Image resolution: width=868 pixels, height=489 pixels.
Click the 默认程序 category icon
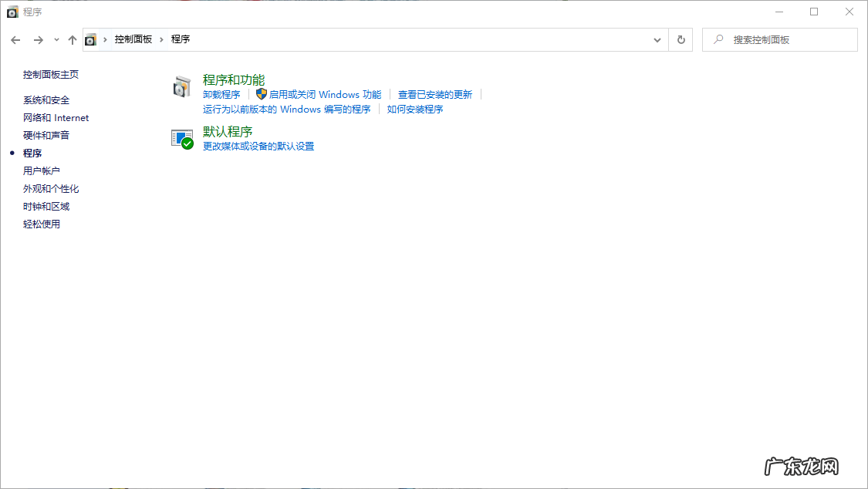tap(182, 138)
